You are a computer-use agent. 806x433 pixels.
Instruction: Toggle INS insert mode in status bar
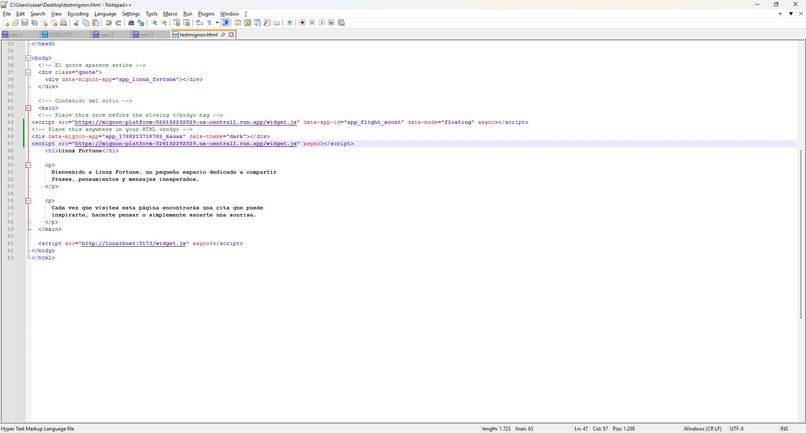pos(784,428)
